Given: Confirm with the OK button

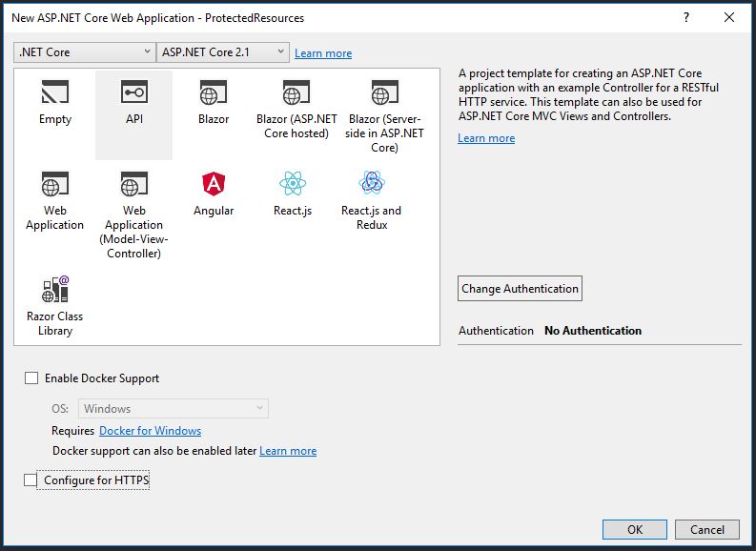Looking at the screenshot, I should coord(635,529).
